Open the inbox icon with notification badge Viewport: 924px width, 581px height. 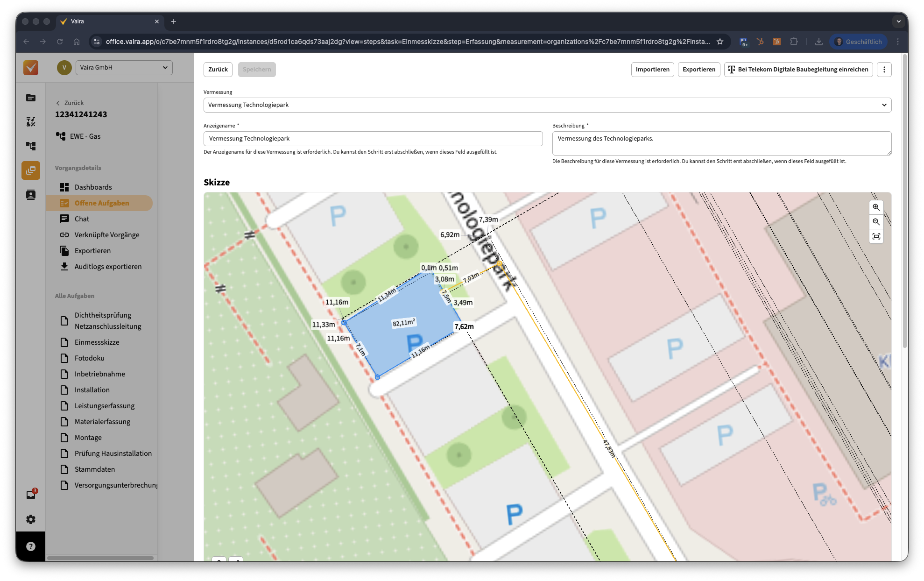click(x=31, y=495)
